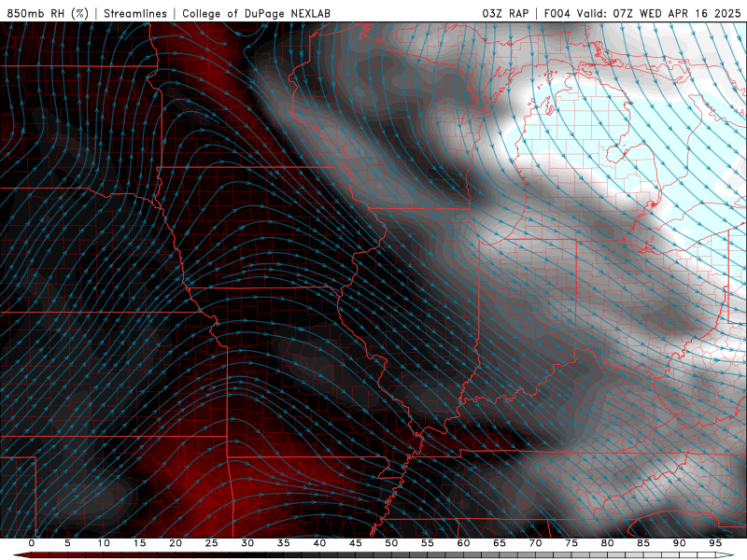Screen dimensions: 747x560
Task: Select the 'Streamlines' label in the header
Action: pos(135,13)
